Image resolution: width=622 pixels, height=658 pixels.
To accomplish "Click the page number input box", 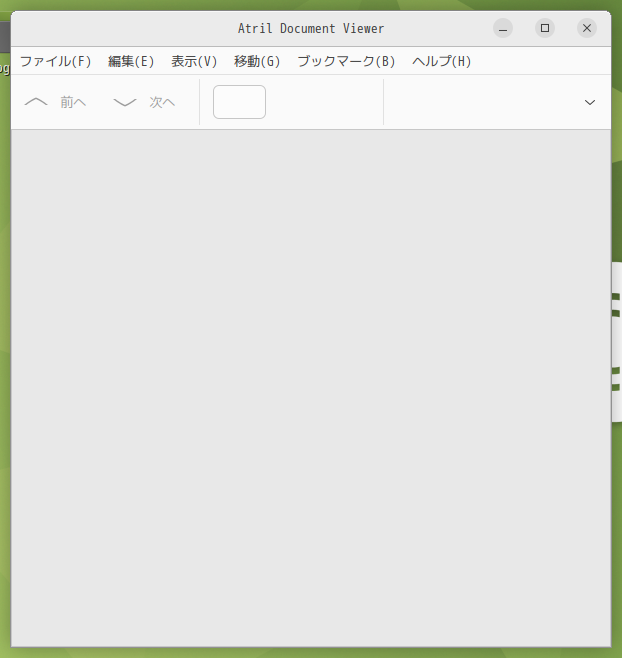I will [x=239, y=102].
